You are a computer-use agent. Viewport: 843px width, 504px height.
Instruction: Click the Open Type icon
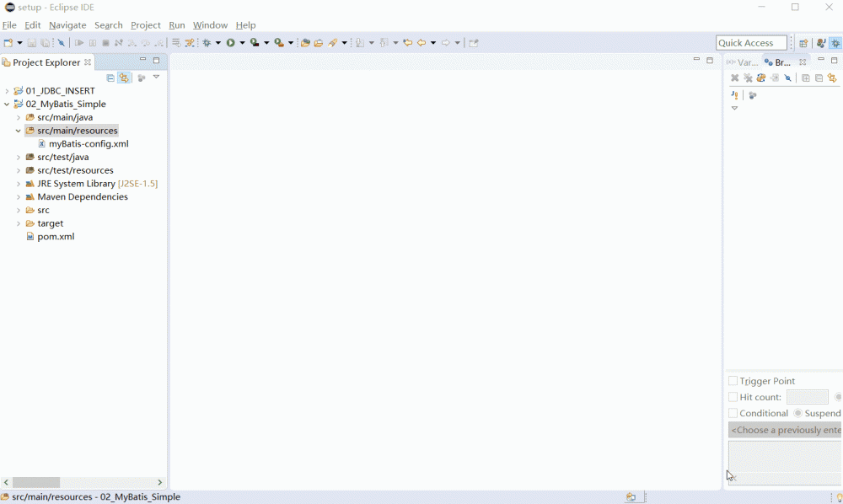[305, 43]
